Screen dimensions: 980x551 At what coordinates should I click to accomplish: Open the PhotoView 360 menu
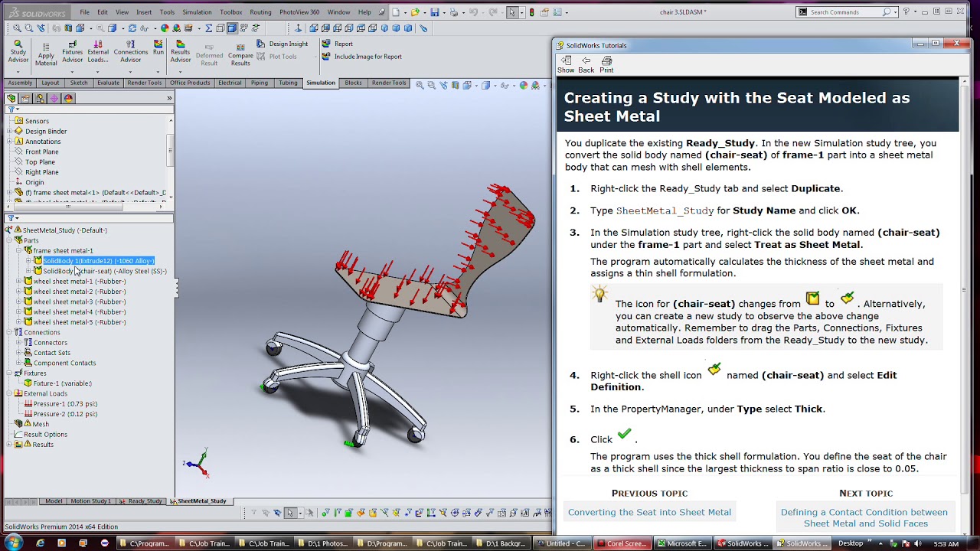click(299, 12)
